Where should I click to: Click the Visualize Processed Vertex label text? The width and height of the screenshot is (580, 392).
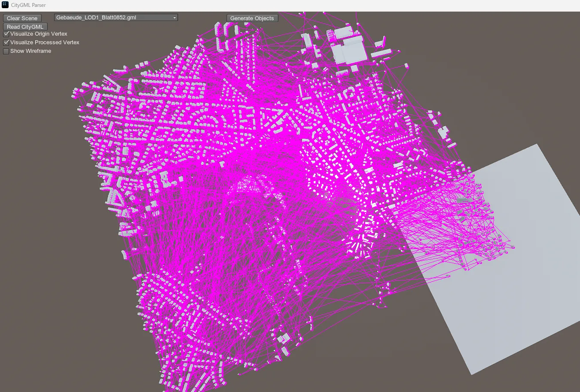coord(45,43)
